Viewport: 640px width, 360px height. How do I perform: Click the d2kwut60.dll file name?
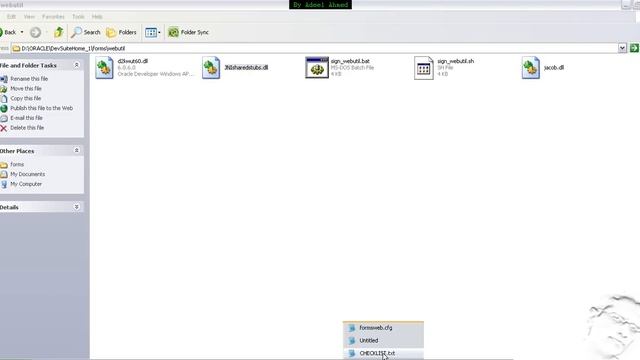[133, 61]
